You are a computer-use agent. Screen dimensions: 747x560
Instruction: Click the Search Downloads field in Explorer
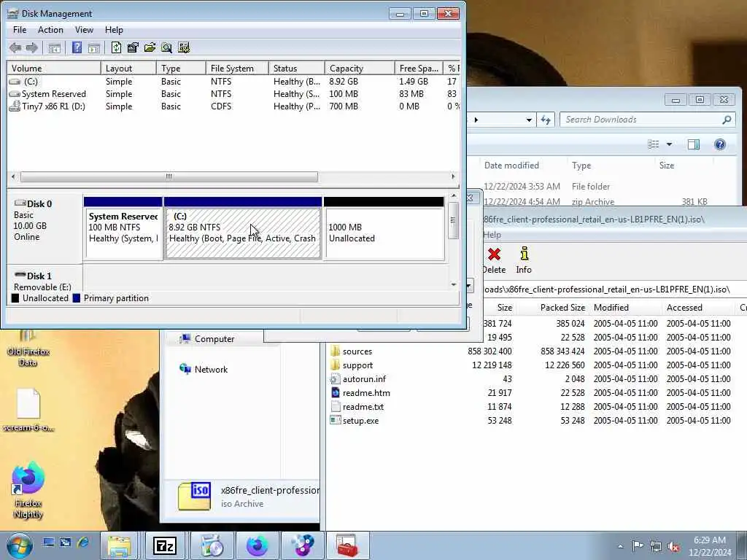click(648, 120)
